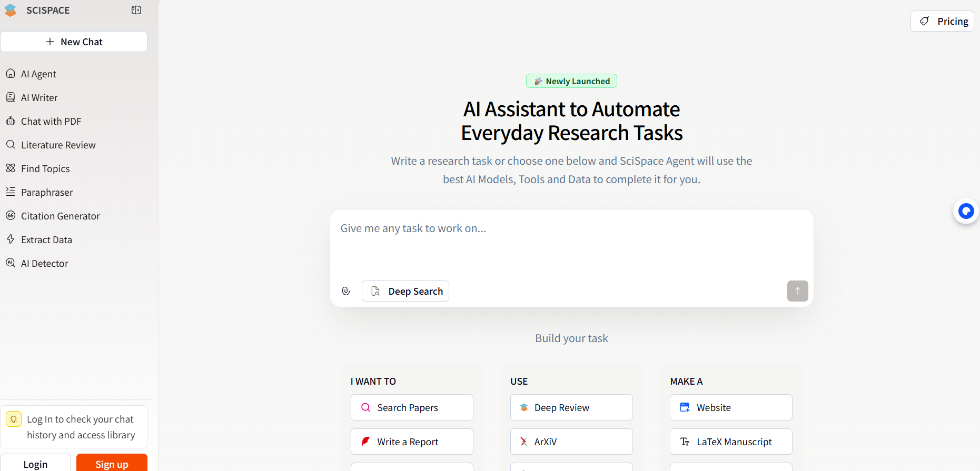Select the Write a Report task
This screenshot has height=471, width=980.
(412, 442)
